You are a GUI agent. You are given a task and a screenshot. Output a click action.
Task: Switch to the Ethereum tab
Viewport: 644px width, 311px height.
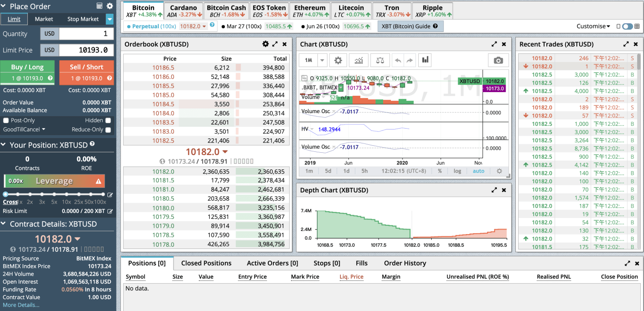pyautogui.click(x=310, y=11)
